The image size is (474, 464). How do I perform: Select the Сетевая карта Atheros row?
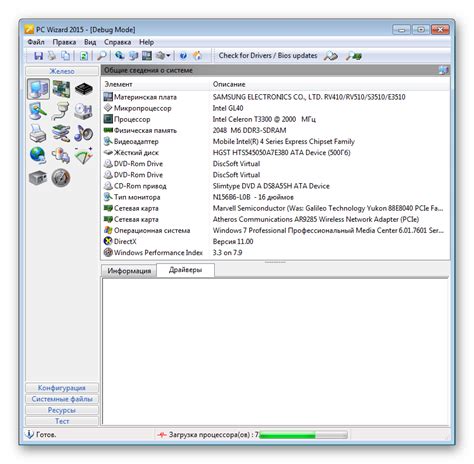[275, 219]
